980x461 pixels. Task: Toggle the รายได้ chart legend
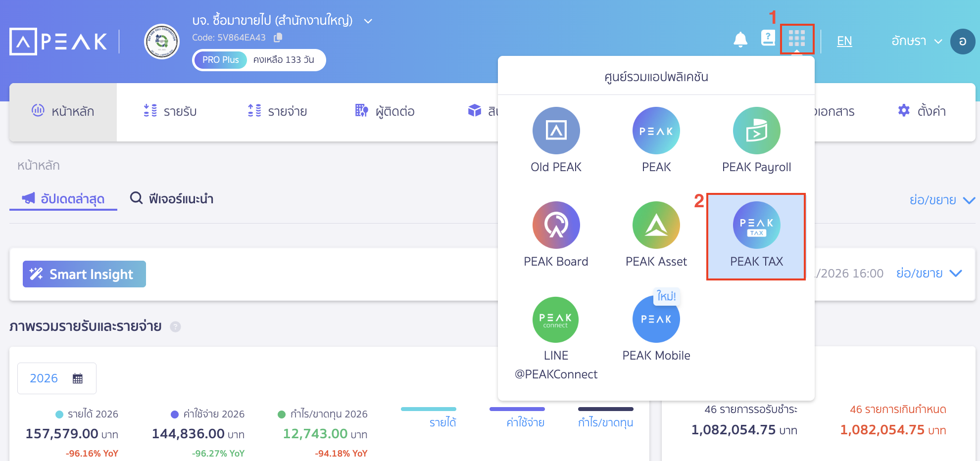coord(442,422)
